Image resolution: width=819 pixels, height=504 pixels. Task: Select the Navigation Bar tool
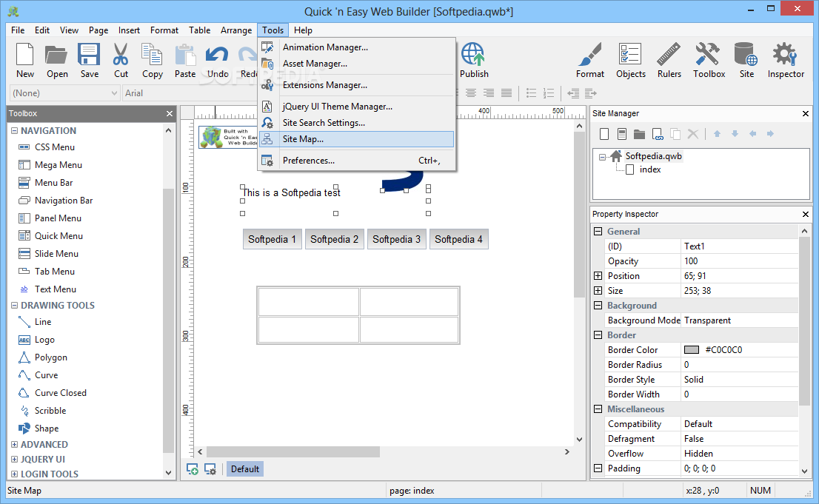[x=63, y=201]
